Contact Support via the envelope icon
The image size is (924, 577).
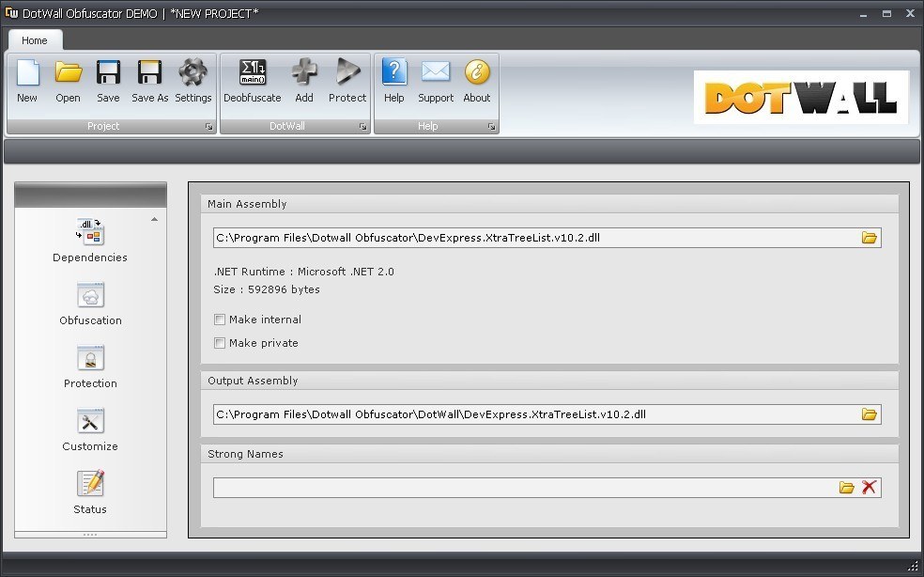(436, 81)
